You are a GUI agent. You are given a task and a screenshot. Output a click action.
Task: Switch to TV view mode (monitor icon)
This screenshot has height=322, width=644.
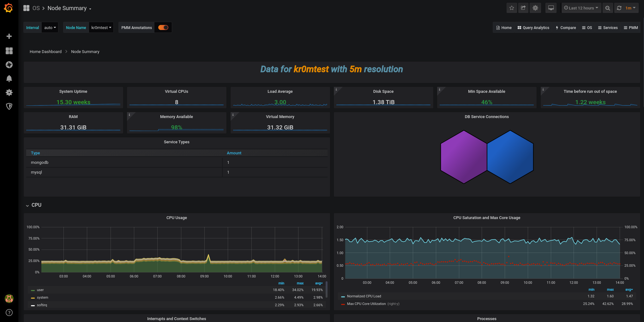pyautogui.click(x=551, y=8)
